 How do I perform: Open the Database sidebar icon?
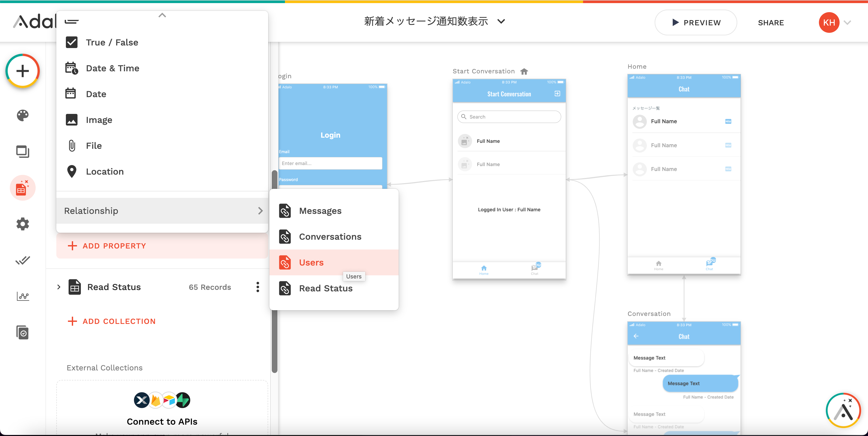[x=22, y=188]
